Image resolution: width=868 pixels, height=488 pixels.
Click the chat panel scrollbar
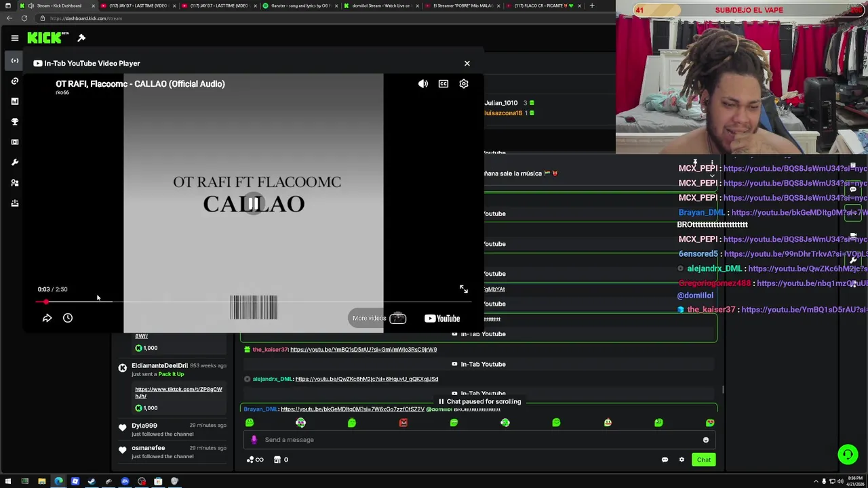[x=723, y=390]
